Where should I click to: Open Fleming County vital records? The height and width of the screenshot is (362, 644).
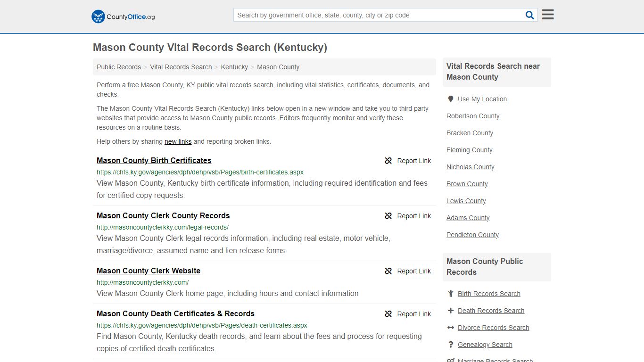(470, 150)
